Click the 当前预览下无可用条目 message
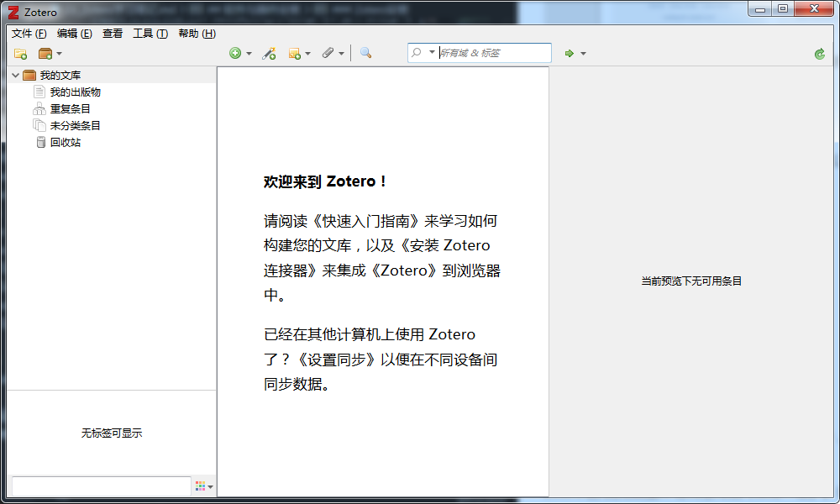This screenshot has height=504, width=840. pos(691,281)
